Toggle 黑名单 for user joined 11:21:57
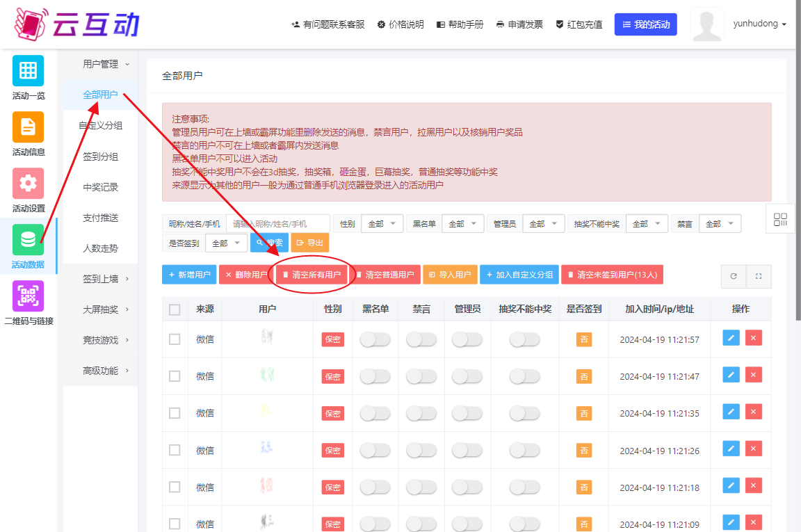801x532 pixels. [x=375, y=339]
